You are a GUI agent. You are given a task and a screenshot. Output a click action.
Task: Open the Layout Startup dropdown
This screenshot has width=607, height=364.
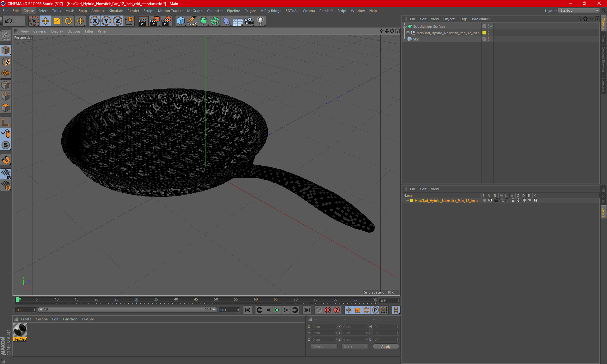[579, 10]
